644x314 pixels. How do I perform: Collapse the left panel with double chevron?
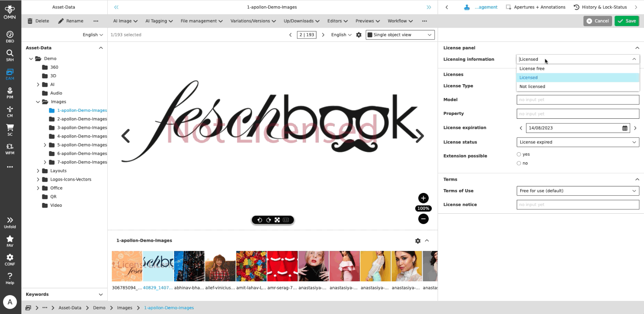(x=116, y=7)
